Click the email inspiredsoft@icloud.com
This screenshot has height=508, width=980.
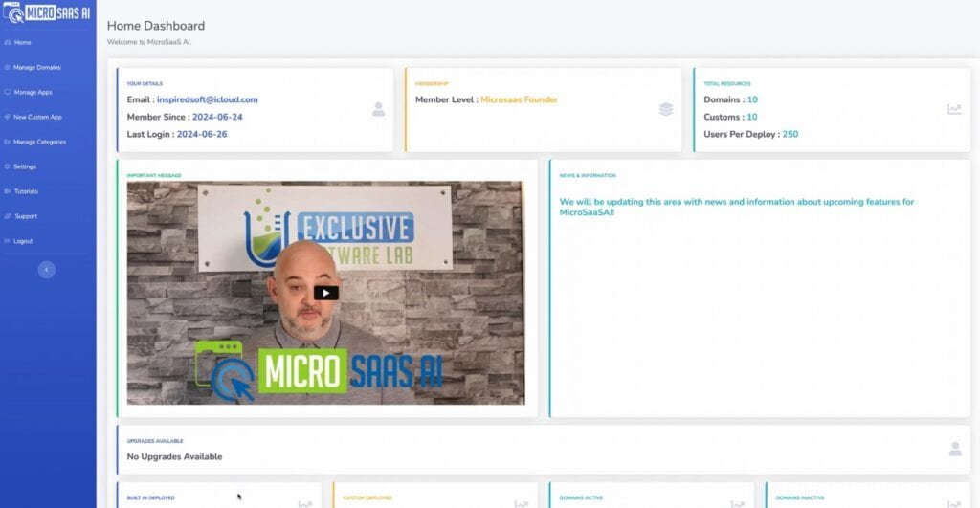(208, 99)
